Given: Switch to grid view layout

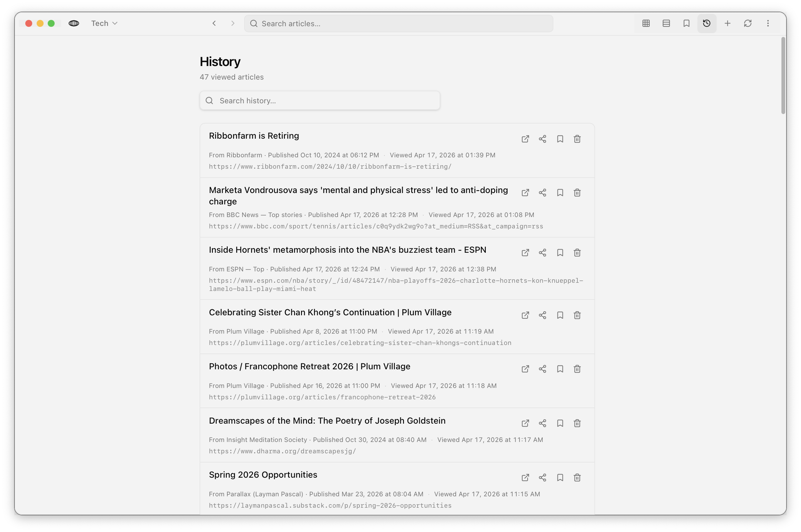Looking at the screenshot, I should [x=646, y=23].
